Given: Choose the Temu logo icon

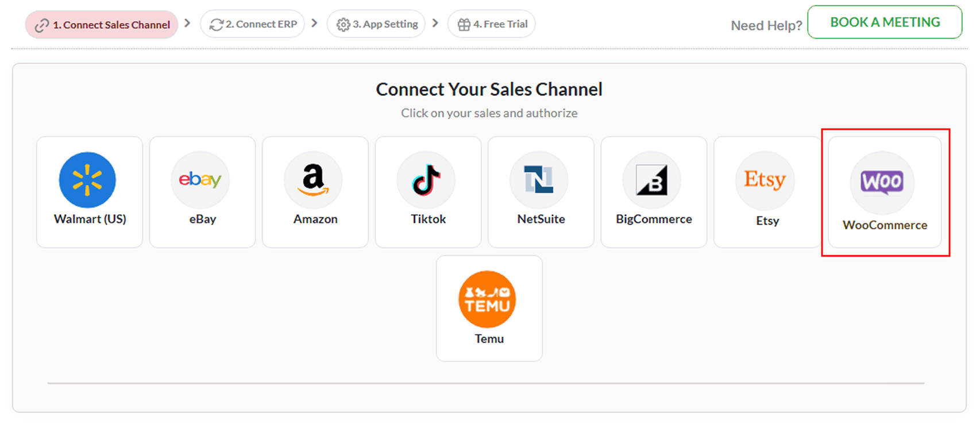Looking at the screenshot, I should click(x=487, y=299).
